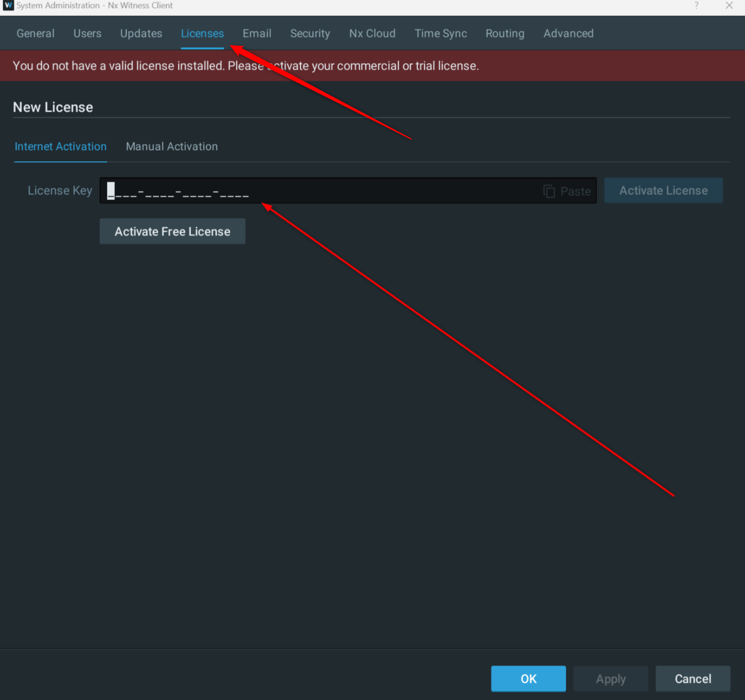This screenshot has width=745, height=700.
Task: Open the Routing settings tab
Action: (x=505, y=33)
